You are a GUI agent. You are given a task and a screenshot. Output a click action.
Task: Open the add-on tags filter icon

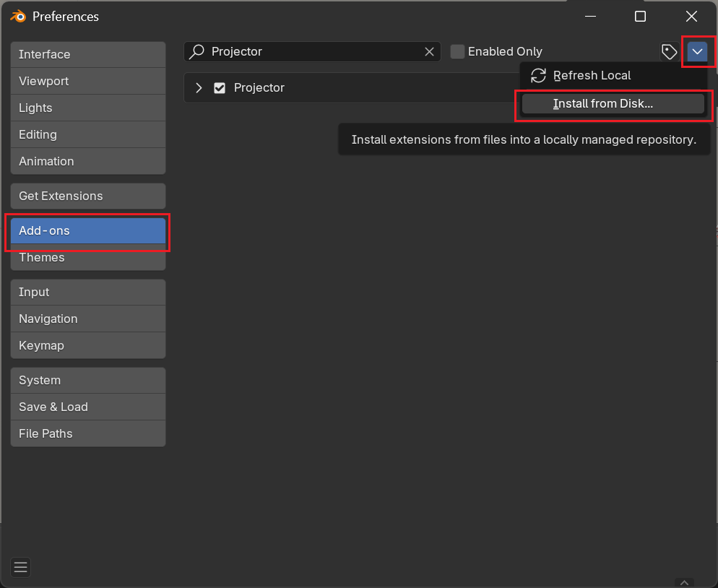point(669,52)
